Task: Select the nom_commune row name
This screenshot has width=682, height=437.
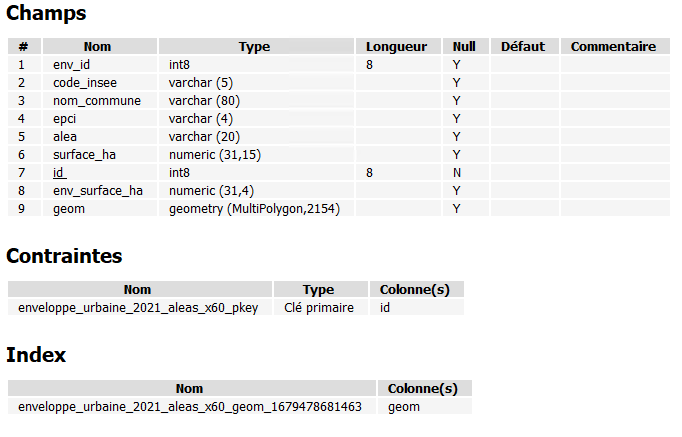Action: tap(97, 100)
